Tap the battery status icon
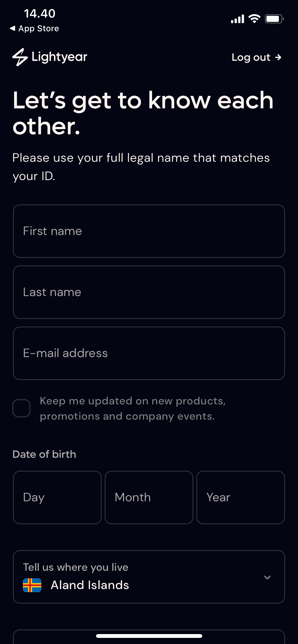This screenshot has width=298, height=644. [274, 19]
